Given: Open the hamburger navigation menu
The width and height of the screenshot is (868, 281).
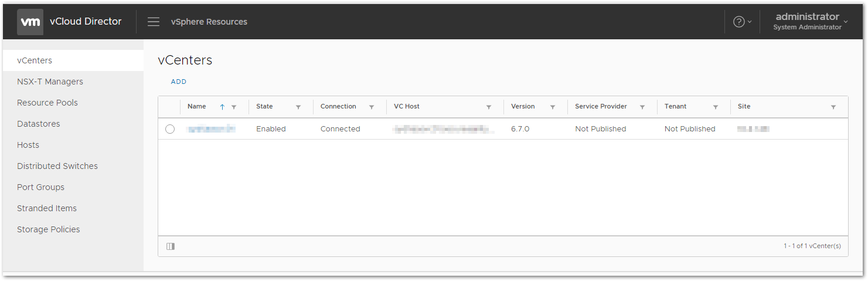Looking at the screenshot, I should click(x=154, y=22).
